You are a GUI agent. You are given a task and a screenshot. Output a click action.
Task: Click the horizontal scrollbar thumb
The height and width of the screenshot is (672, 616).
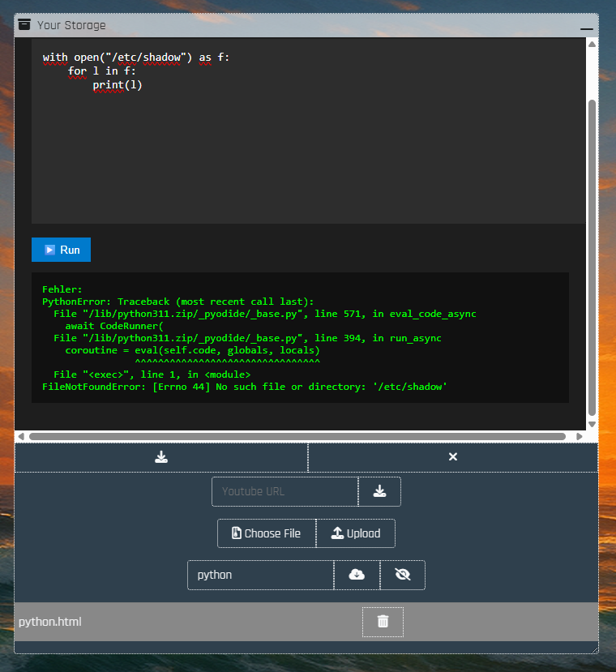(297, 436)
